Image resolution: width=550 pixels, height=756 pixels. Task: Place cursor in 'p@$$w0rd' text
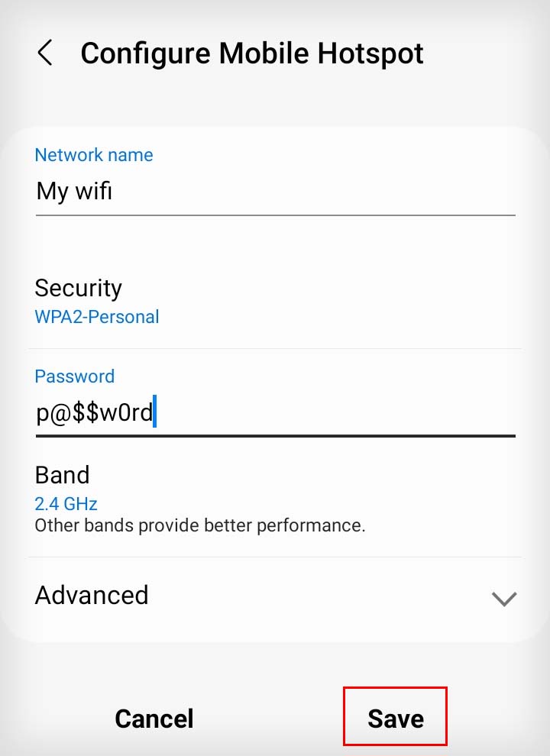[x=95, y=412]
